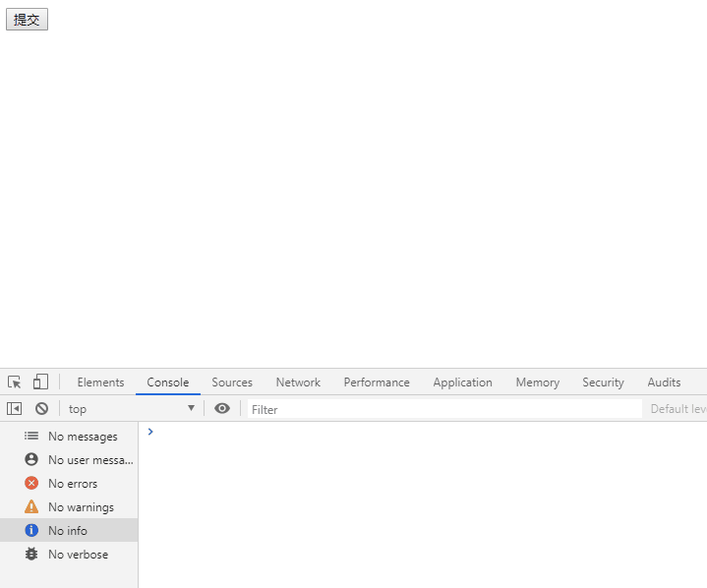Image resolution: width=707 pixels, height=588 pixels.
Task: Select the No verbose row
Action: pyautogui.click(x=69, y=554)
